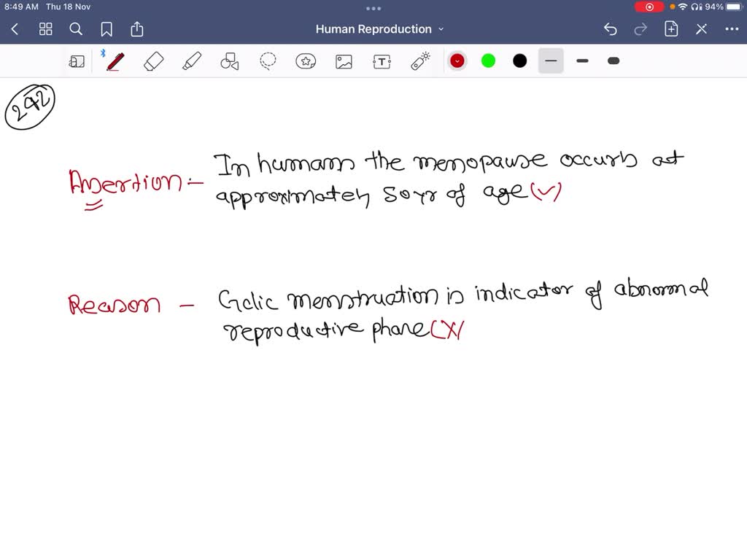The height and width of the screenshot is (560, 747).
Task: Open the Zoom window tool
Action: tap(77, 61)
